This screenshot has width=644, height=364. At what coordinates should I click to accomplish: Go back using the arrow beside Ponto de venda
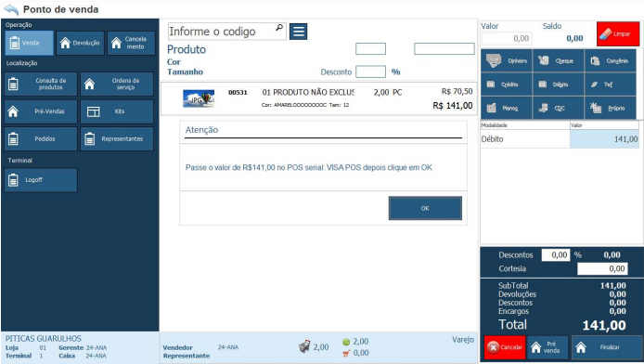11,9
